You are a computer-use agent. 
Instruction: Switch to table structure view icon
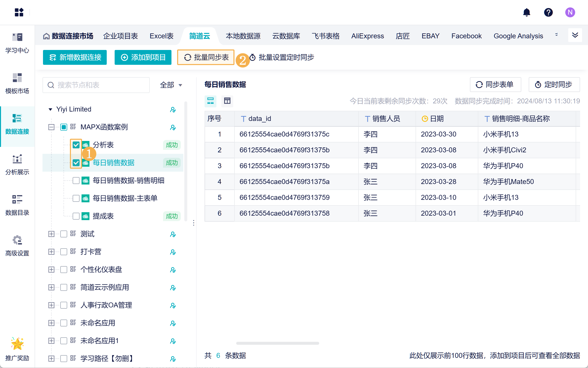click(x=227, y=101)
